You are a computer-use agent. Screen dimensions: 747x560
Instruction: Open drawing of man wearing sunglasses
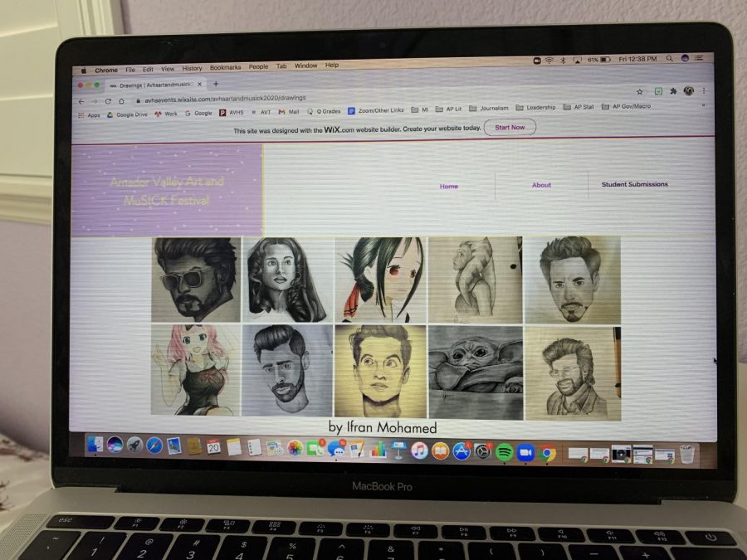click(196, 280)
